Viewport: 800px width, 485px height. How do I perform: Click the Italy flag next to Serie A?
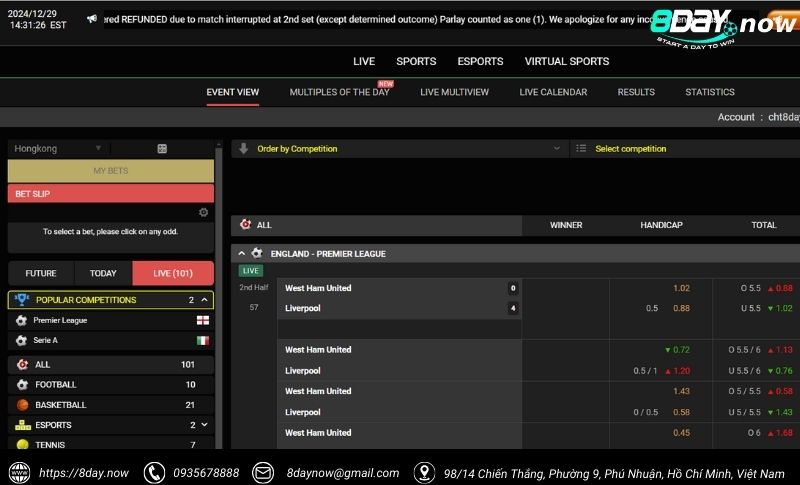coord(203,341)
